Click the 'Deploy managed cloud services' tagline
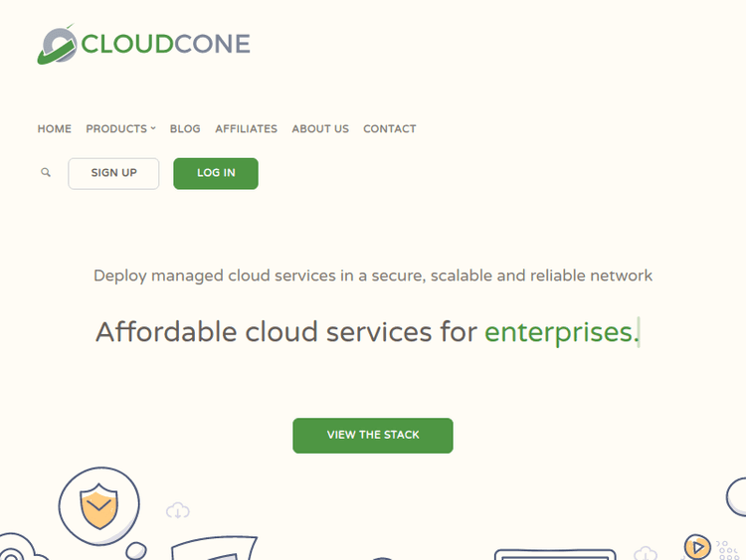The height and width of the screenshot is (560, 746). point(373,276)
